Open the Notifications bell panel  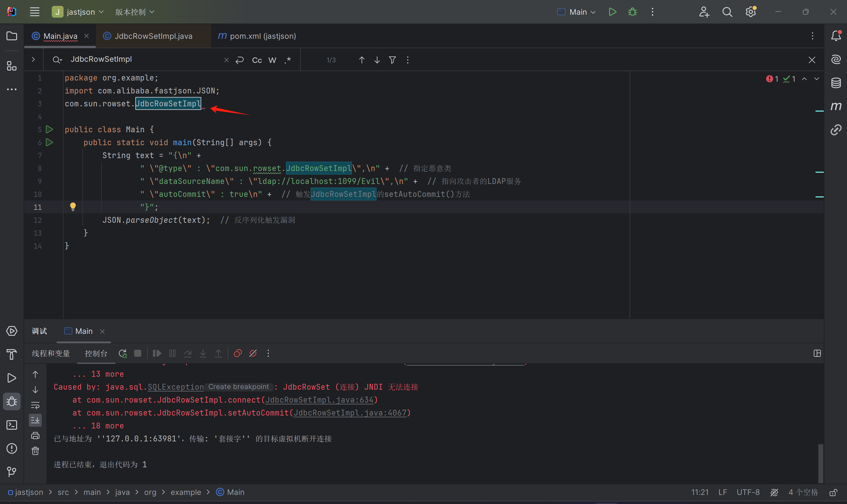(x=836, y=36)
